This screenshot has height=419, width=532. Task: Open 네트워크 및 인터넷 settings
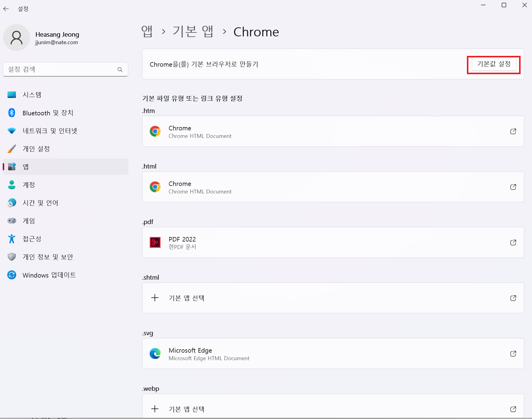pos(50,131)
